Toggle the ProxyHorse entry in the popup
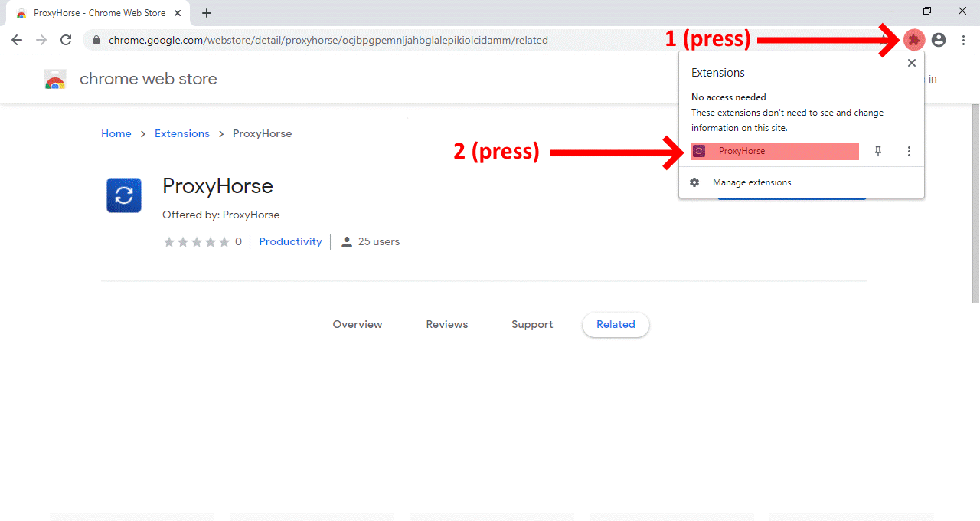Screen dimensions: 980x521 (x=773, y=151)
